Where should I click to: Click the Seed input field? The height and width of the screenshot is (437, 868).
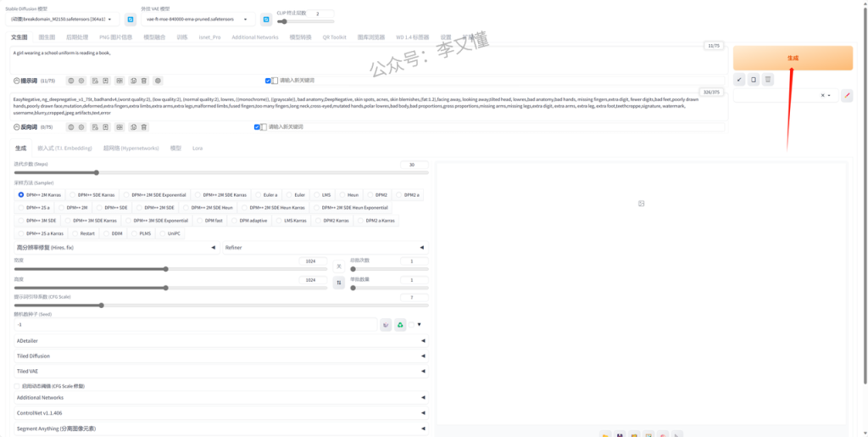coord(195,324)
